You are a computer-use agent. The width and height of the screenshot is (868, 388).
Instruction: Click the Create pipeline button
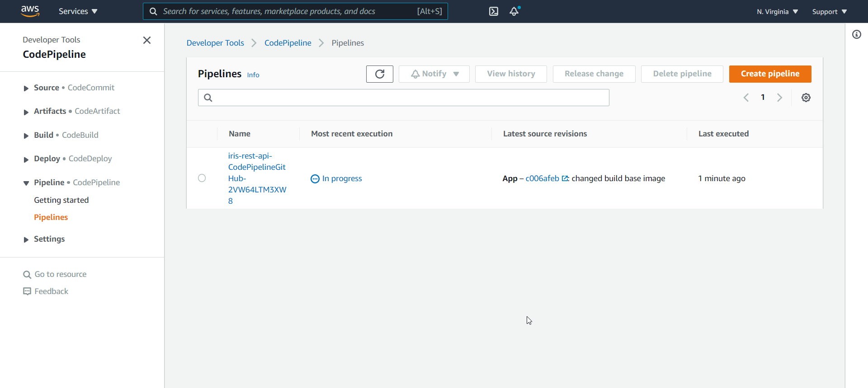tap(770, 74)
